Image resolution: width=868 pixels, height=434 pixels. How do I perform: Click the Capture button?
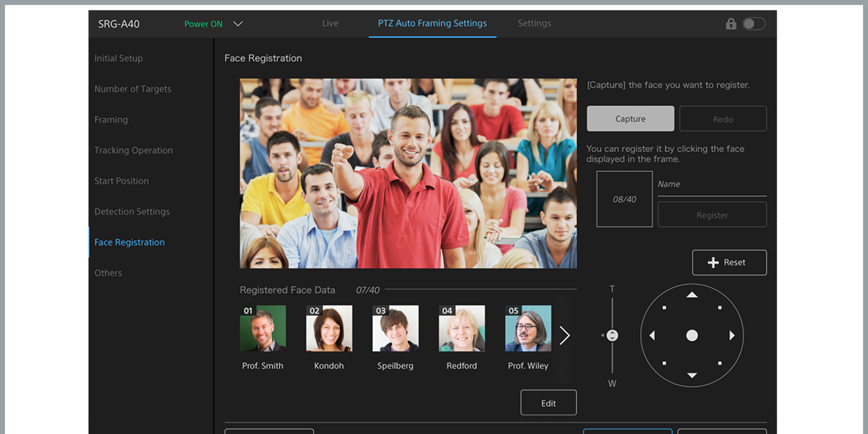click(x=630, y=119)
